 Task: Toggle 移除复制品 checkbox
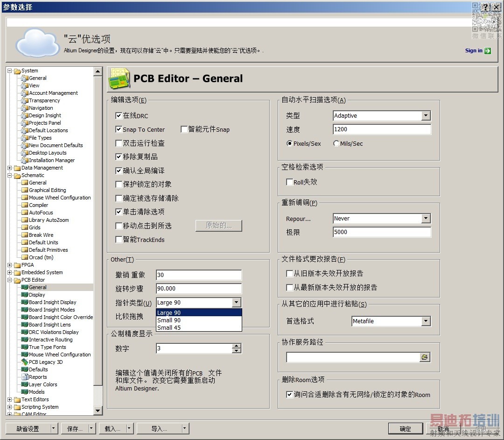[119, 157]
